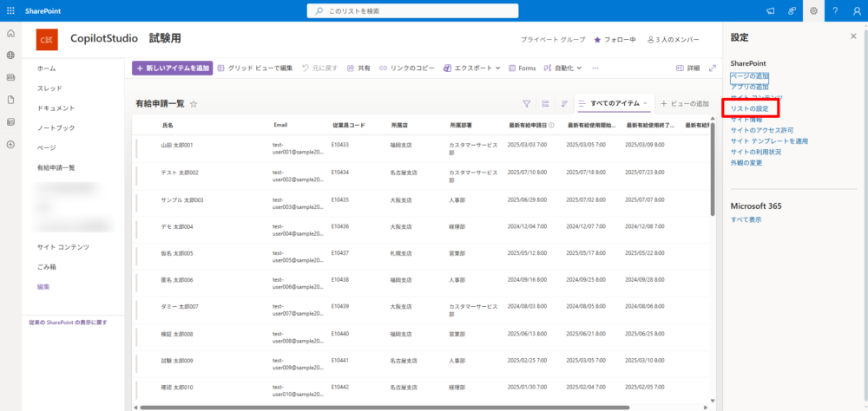Go to ホーム in the site navigation
Screen dimensions: 868x411
point(46,68)
